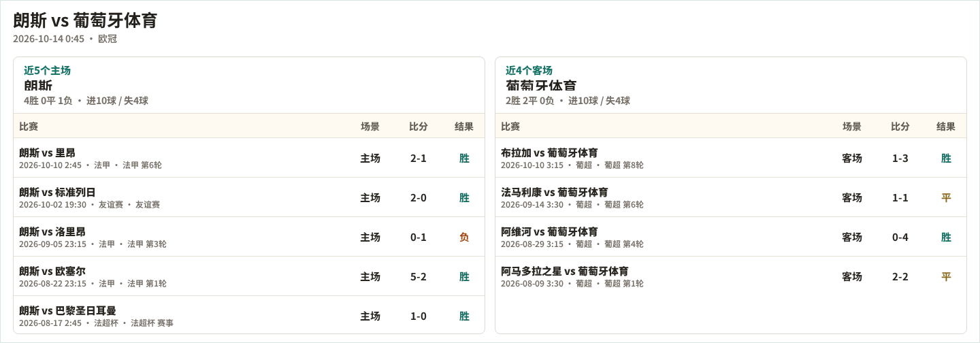Click the 平 result for 阿马多拉之星 match
980x343 pixels.
point(946,276)
